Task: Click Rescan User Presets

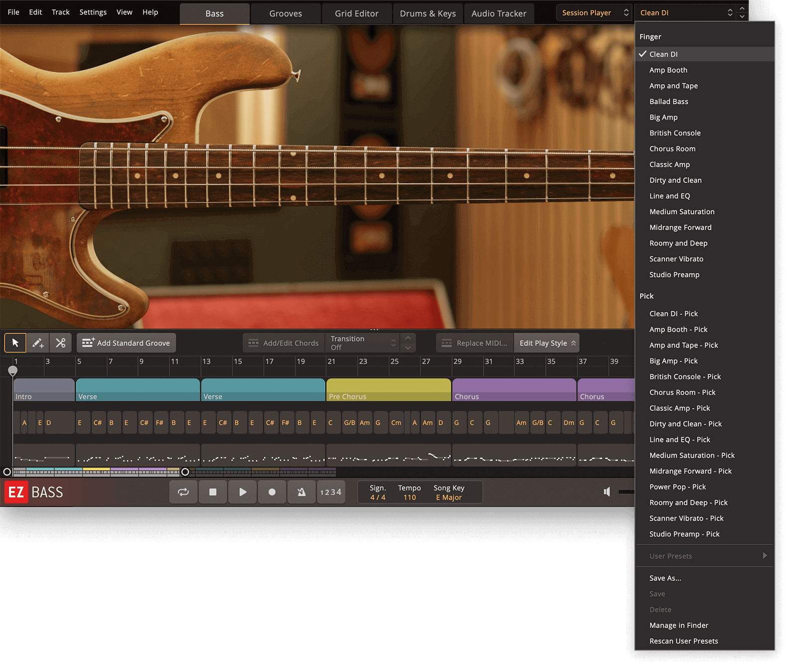Action: [705, 642]
